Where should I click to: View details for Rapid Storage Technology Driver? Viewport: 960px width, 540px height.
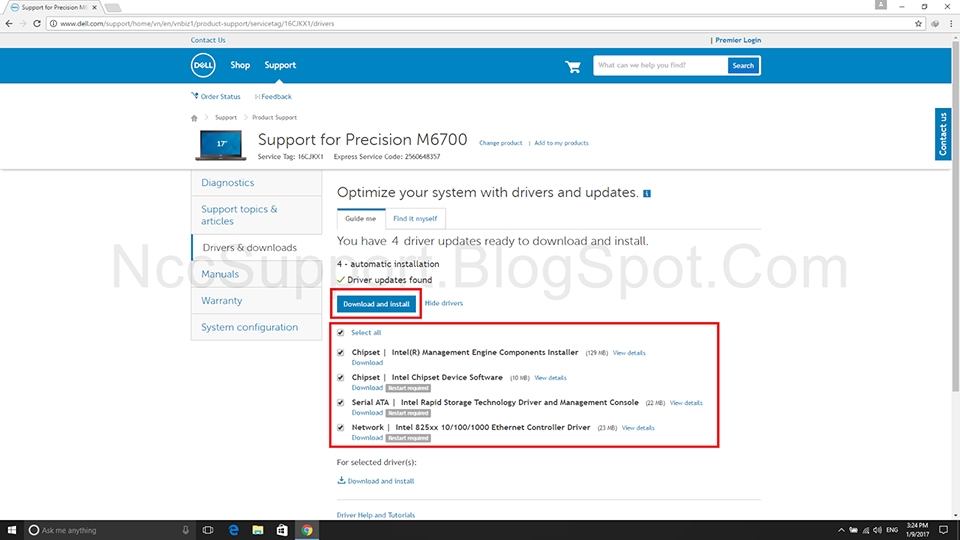[x=686, y=403]
